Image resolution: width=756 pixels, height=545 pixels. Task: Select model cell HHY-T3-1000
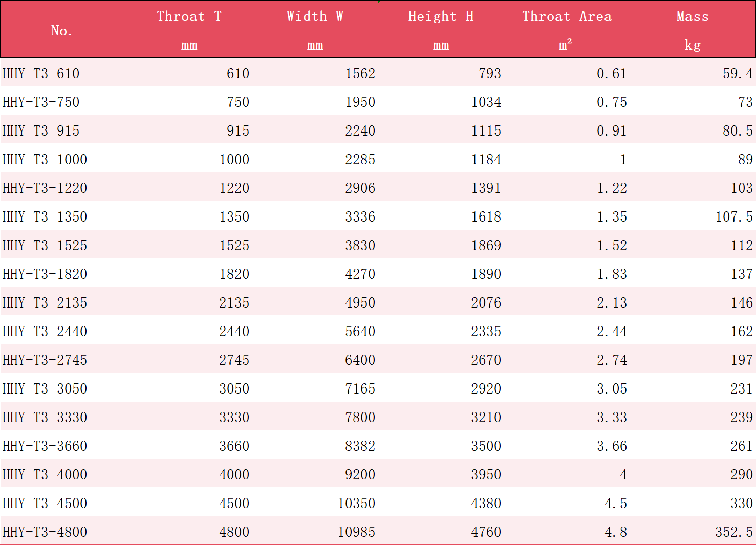45,159
